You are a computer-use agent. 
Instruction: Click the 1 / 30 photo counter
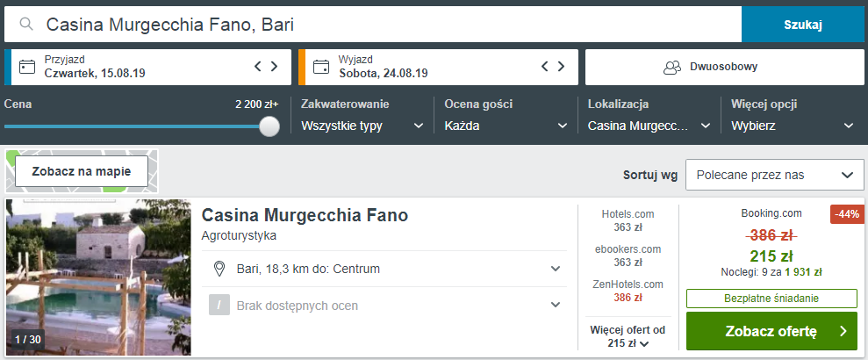click(x=28, y=340)
